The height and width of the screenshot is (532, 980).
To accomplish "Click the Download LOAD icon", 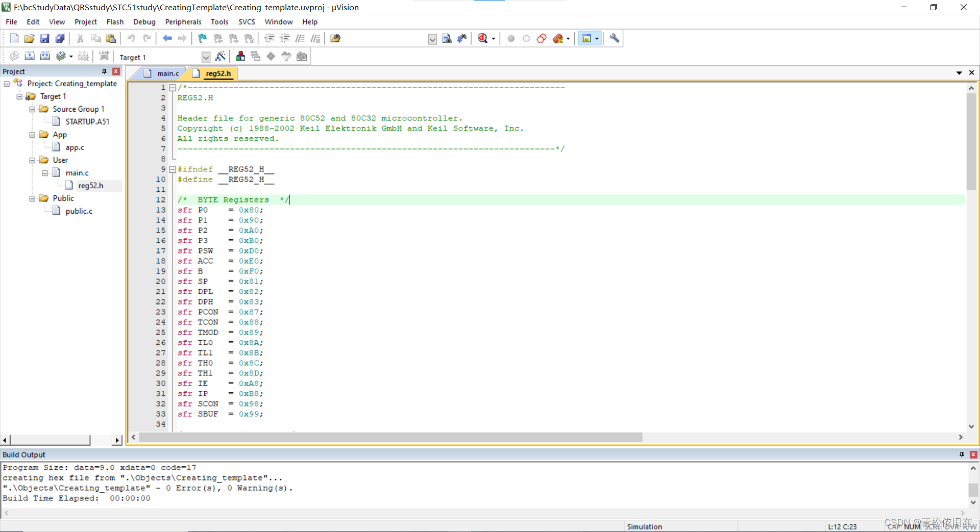I will click(x=104, y=56).
